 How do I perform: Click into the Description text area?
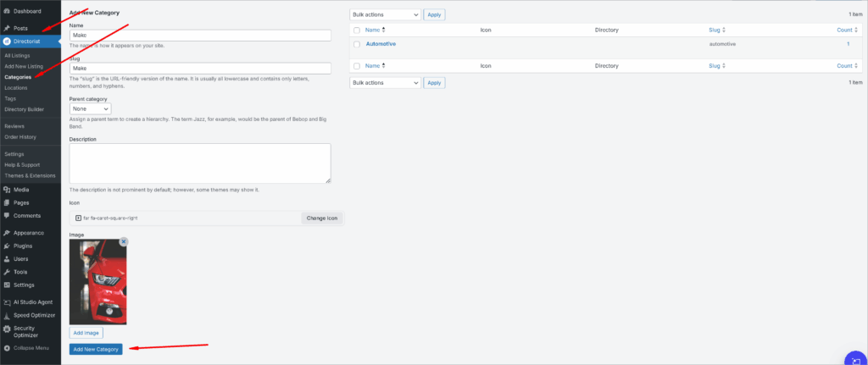pyautogui.click(x=199, y=163)
